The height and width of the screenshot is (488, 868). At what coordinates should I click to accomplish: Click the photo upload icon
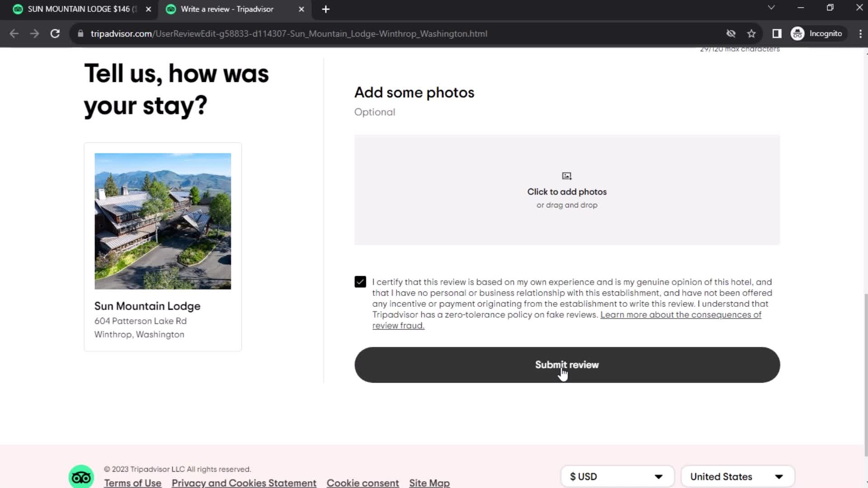click(x=566, y=175)
